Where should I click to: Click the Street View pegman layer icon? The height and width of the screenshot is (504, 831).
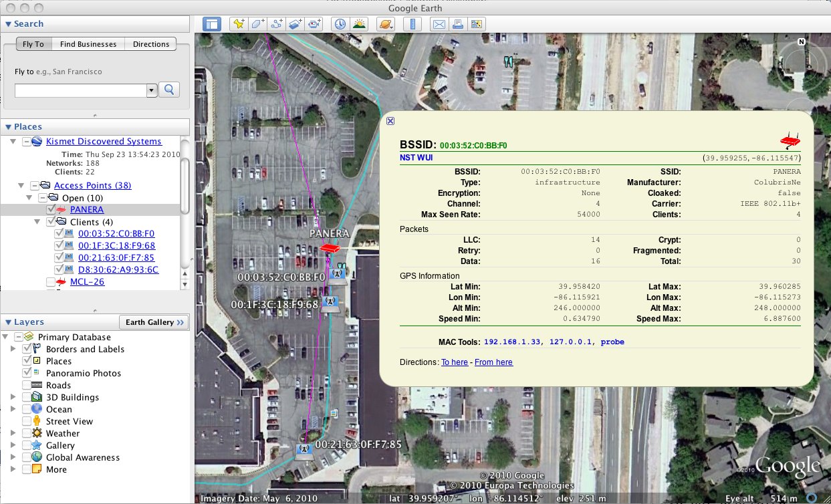tap(37, 422)
